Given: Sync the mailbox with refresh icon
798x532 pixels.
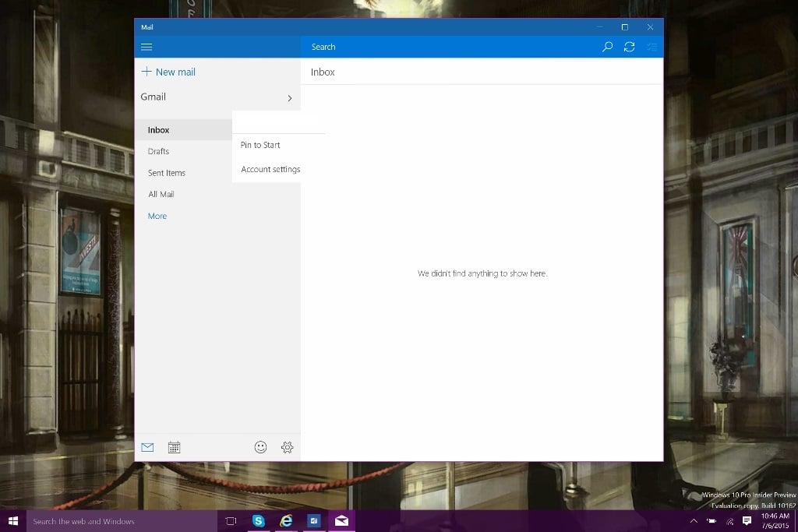Looking at the screenshot, I should (x=629, y=47).
